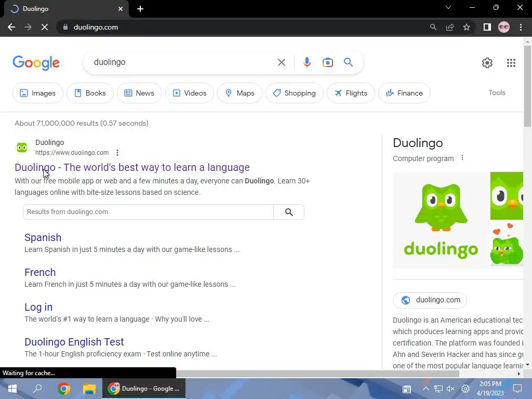Open the Windows Start menu
Image resolution: width=532 pixels, height=399 pixels.
click(x=12, y=389)
